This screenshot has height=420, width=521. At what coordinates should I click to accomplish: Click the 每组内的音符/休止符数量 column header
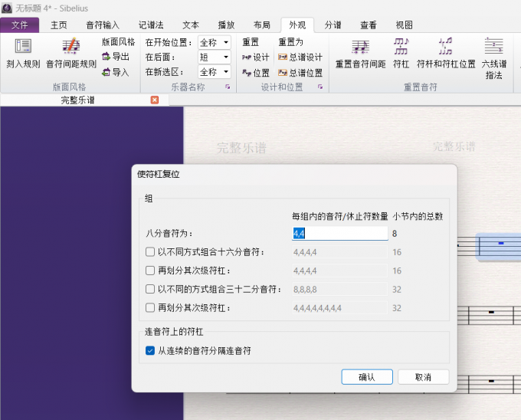[x=340, y=217]
